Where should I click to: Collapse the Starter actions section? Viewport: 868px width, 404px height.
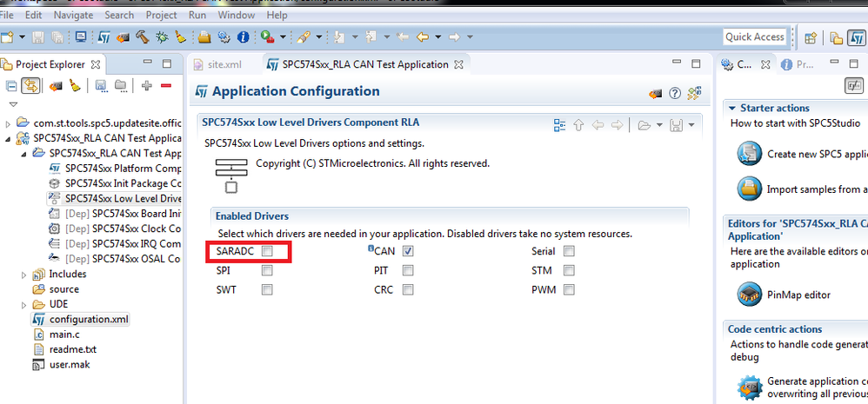click(x=732, y=108)
